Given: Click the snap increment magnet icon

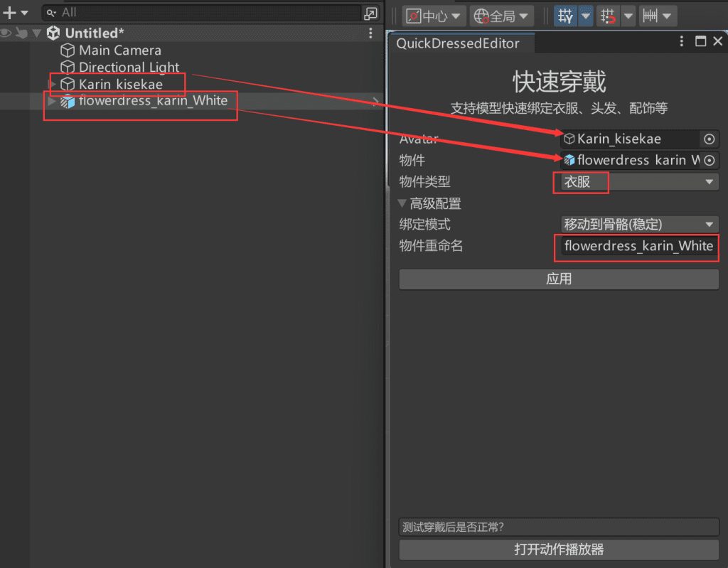Looking at the screenshot, I should tap(608, 16).
